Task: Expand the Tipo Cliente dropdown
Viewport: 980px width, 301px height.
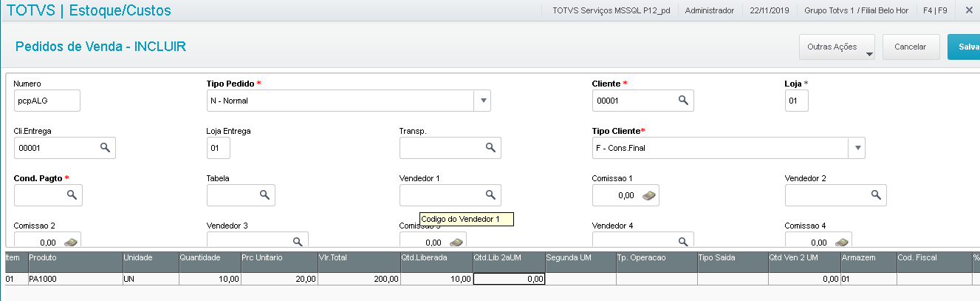Action: coord(857,148)
